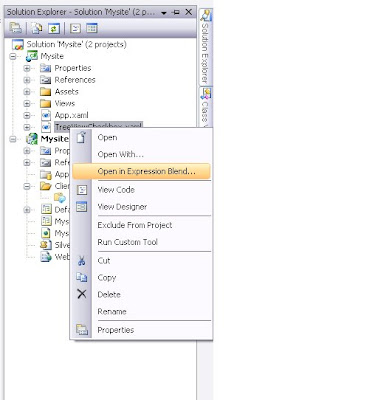Open the Solution Explorer window position dropdown
The image size is (392, 400).
tap(164, 13)
